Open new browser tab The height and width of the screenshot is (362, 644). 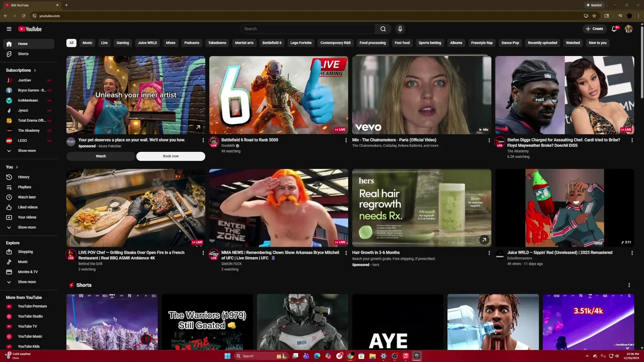point(66,5)
